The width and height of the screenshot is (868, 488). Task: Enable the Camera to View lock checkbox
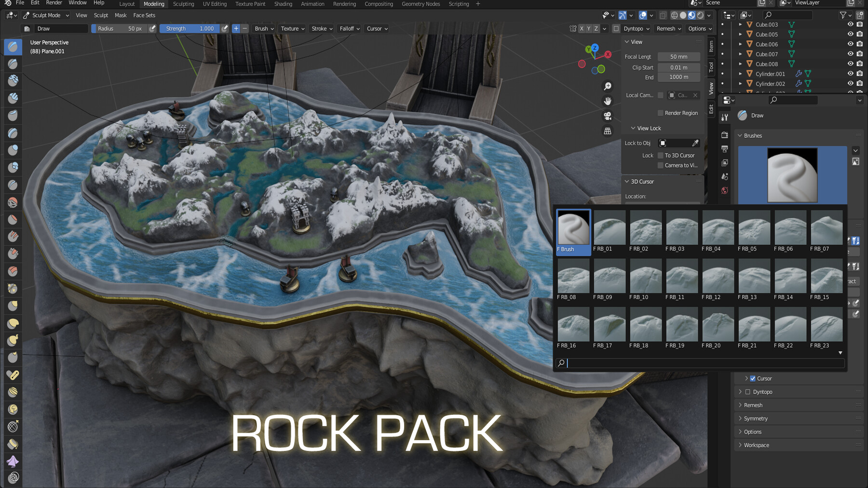tap(661, 165)
